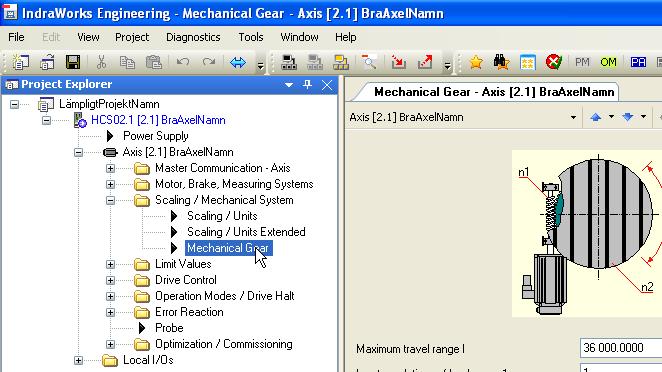Click the red circle clear error icon
The image size is (662, 372).
coord(553,62)
